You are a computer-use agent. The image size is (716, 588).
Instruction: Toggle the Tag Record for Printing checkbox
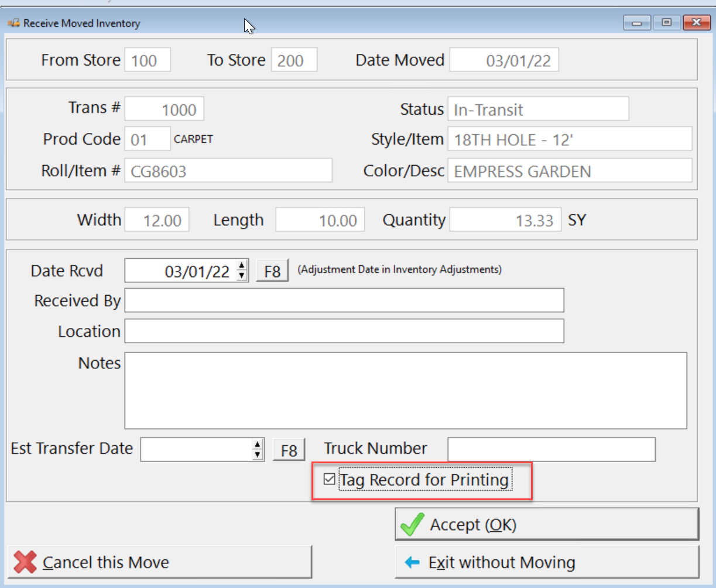(330, 480)
